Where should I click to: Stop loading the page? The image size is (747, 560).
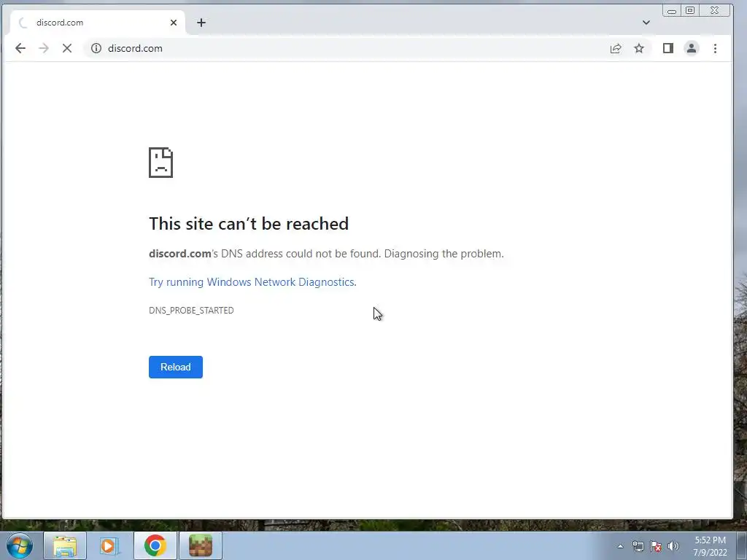(x=66, y=48)
